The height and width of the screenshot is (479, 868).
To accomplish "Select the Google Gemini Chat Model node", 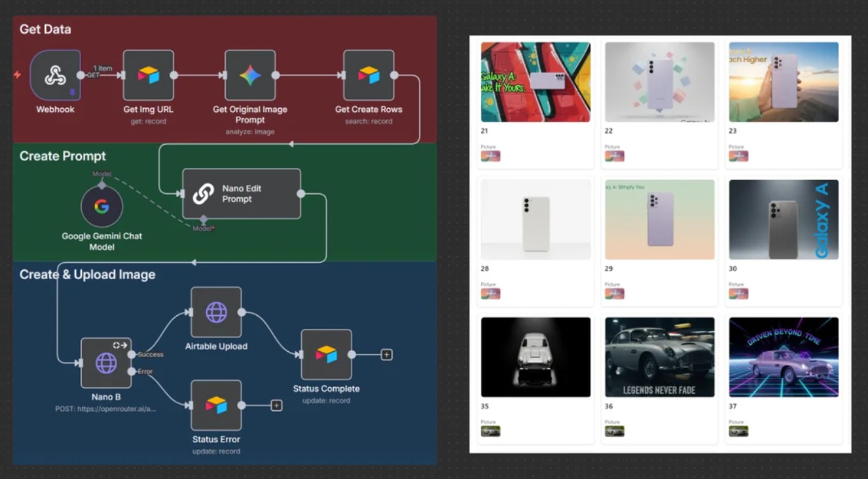I will coord(101,207).
